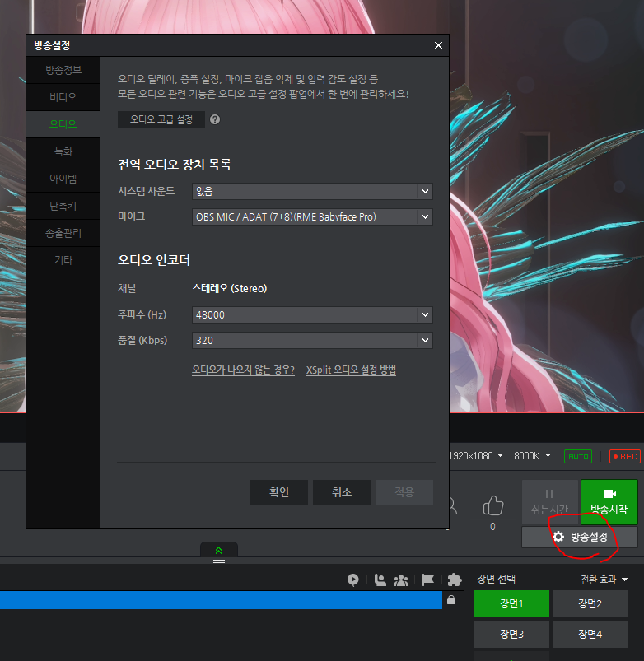Click the 적용 apply button
The height and width of the screenshot is (661, 644).
(x=404, y=492)
